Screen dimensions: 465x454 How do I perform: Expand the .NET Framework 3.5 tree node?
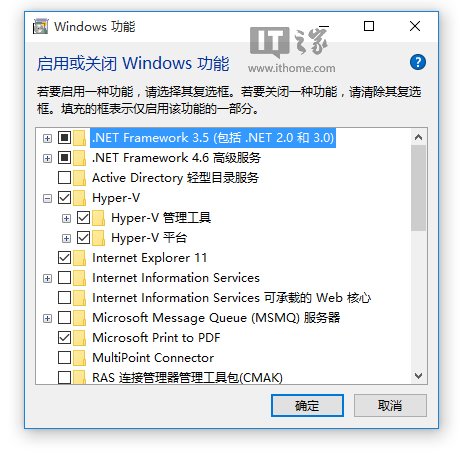(47, 138)
